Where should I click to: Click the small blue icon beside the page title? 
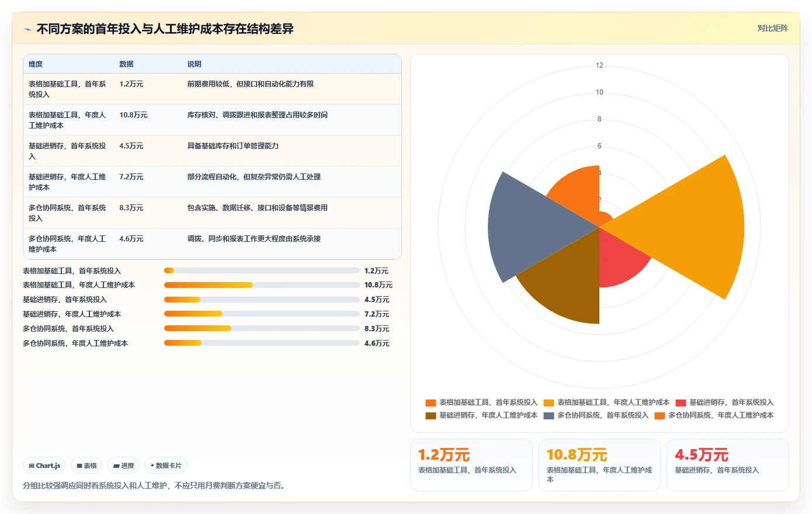tap(27, 29)
